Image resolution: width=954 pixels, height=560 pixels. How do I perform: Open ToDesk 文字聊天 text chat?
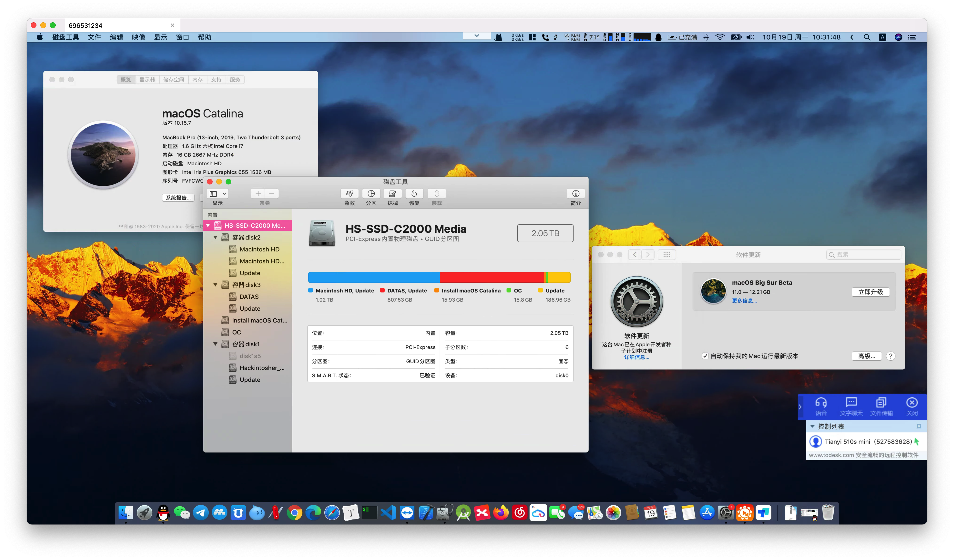pyautogui.click(x=851, y=406)
